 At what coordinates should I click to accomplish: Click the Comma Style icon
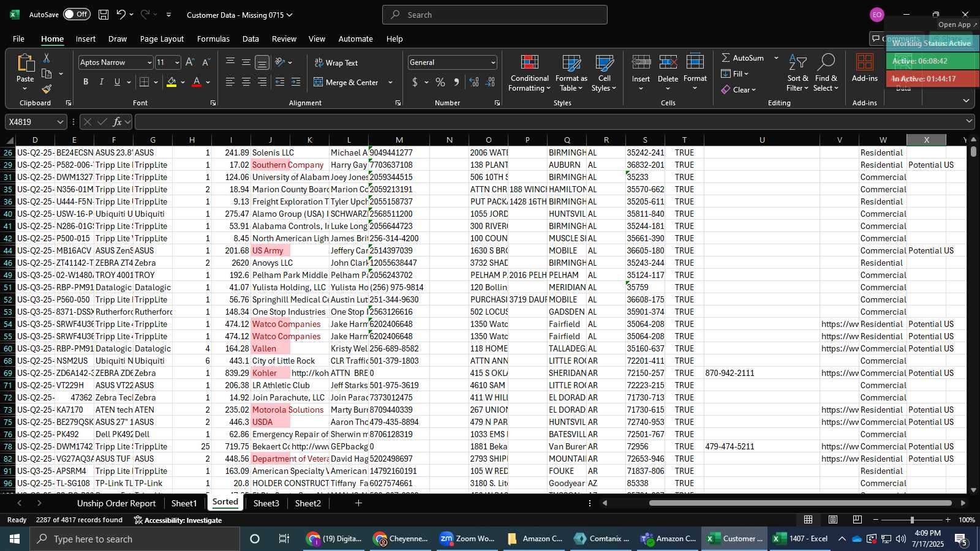coord(456,82)
